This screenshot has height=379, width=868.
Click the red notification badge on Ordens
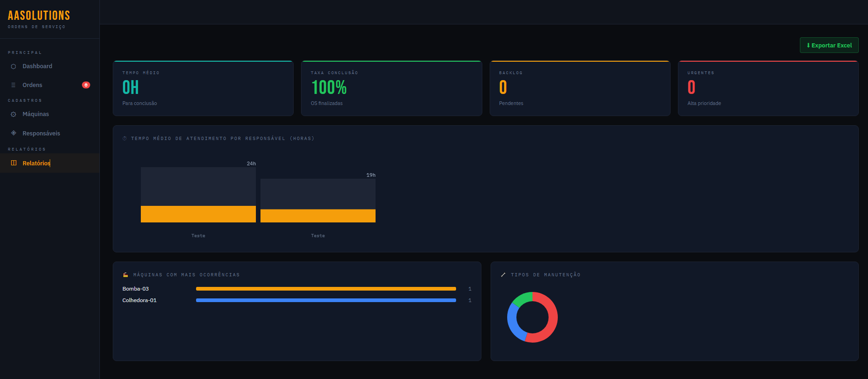coord(86,85)
